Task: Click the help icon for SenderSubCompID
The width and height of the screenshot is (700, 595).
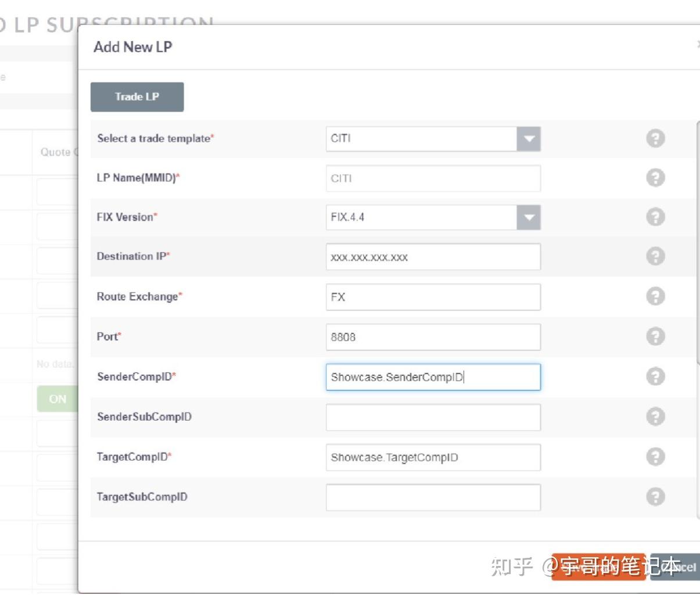Action: point(655,416)
